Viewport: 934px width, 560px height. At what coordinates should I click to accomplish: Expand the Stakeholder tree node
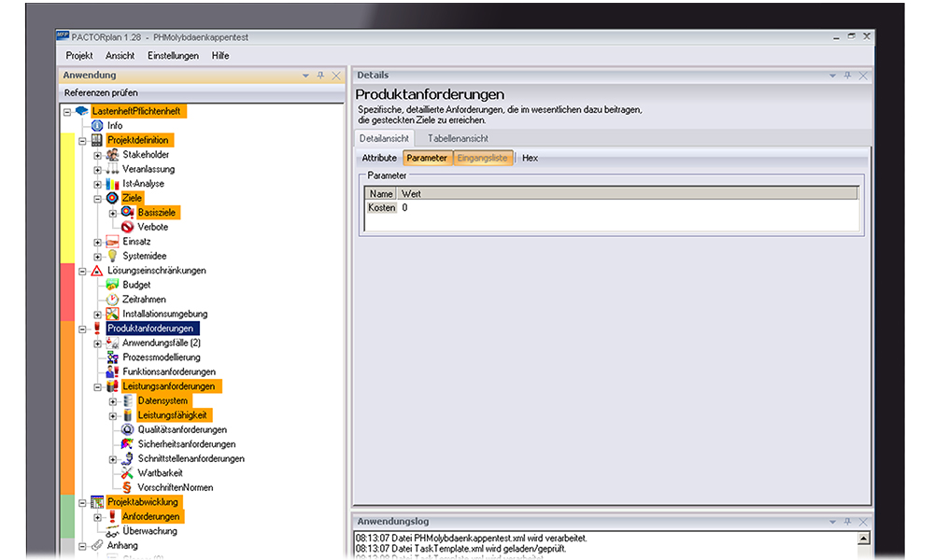(97, 155)
